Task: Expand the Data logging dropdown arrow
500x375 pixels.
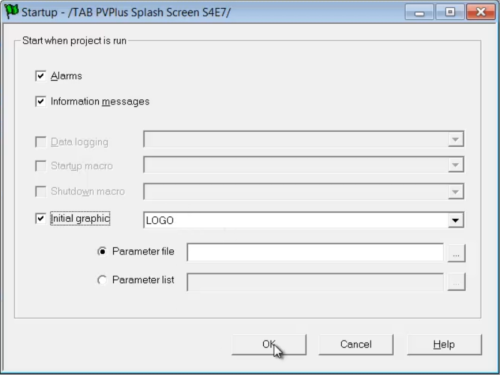Action: coord(455,139)
